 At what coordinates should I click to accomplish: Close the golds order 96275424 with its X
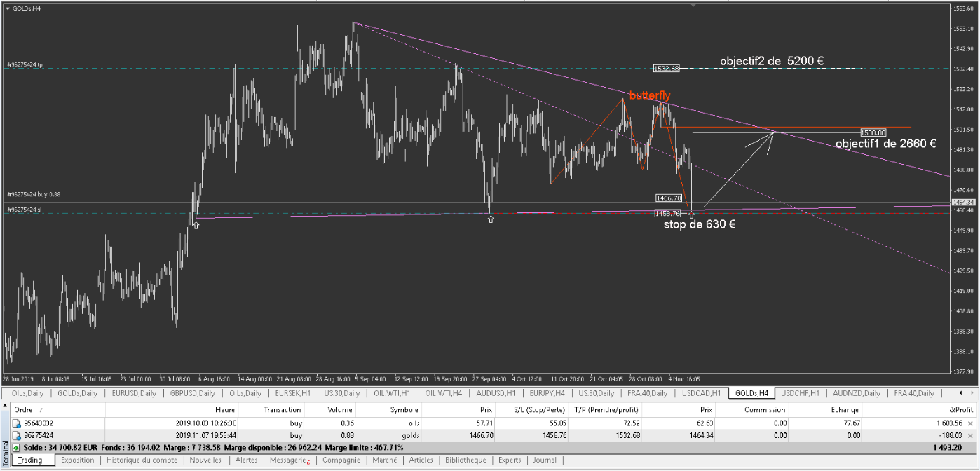coord(971,435)
